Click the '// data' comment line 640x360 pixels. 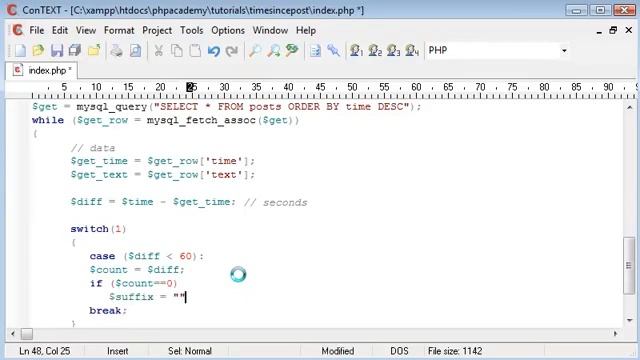[x=93, y=148]
